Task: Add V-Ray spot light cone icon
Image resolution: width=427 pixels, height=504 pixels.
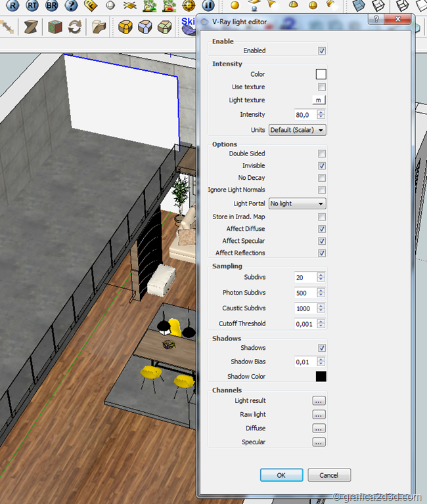Action: 272,4
